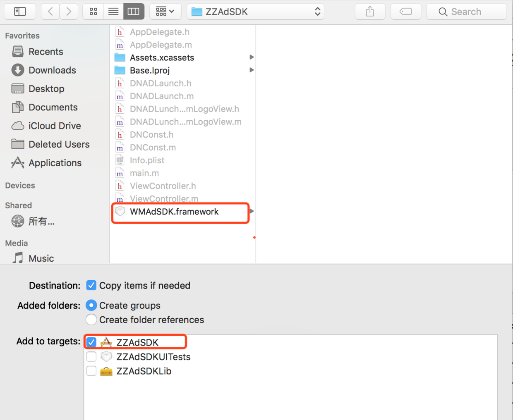
Task: Go forward with the right arrow
Action: coord(69,12)
